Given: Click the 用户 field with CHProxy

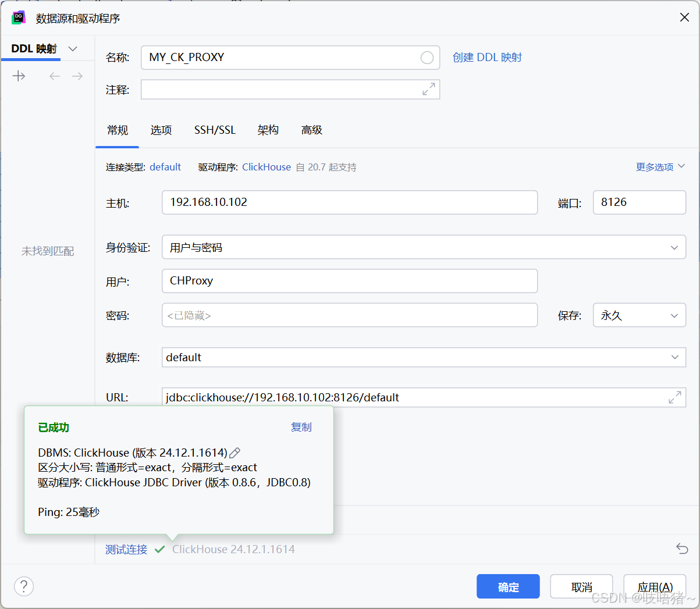Looking at the screenshot, I should coord(350,281).
